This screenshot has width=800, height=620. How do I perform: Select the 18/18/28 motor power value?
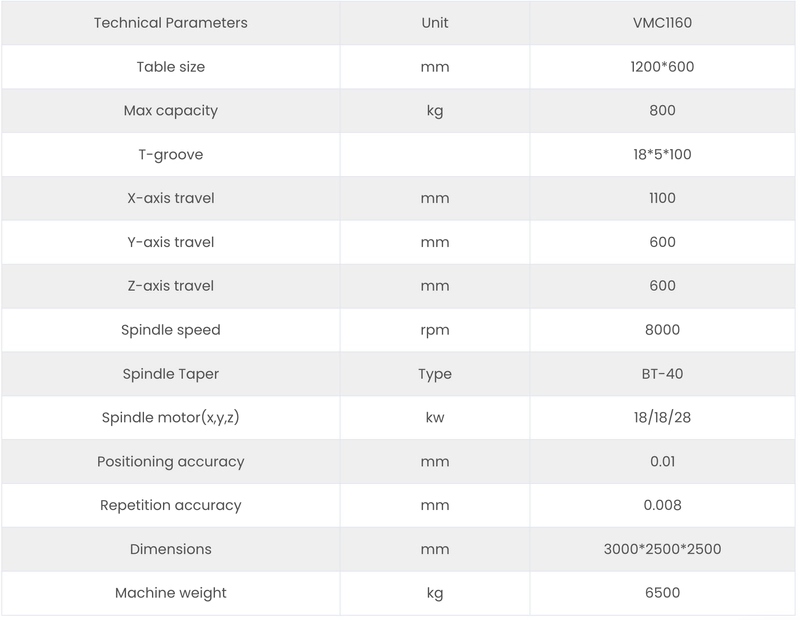point(662,418)
